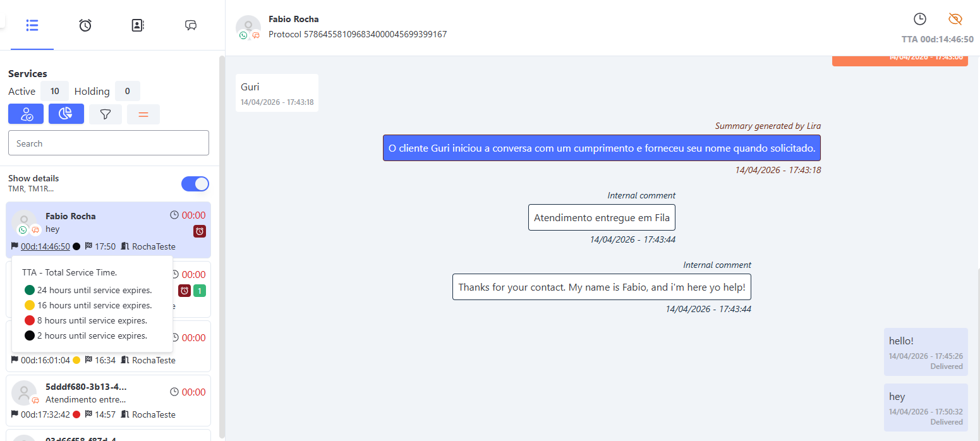Viewport: 980px width, 441px height.
Task: Click the flag icon beside 00d:16:01:04
Action: tap(15, 360)
